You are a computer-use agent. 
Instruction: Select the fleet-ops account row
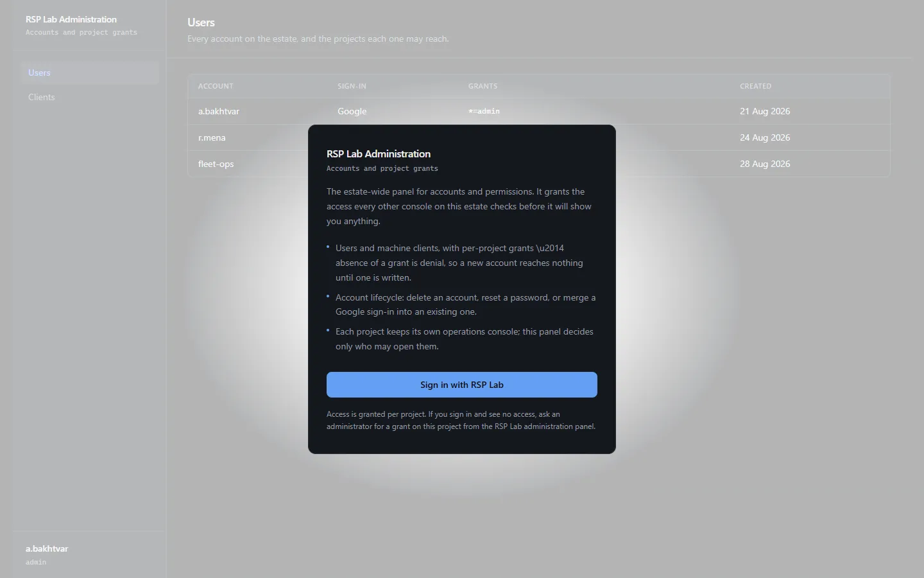point(538,164)
